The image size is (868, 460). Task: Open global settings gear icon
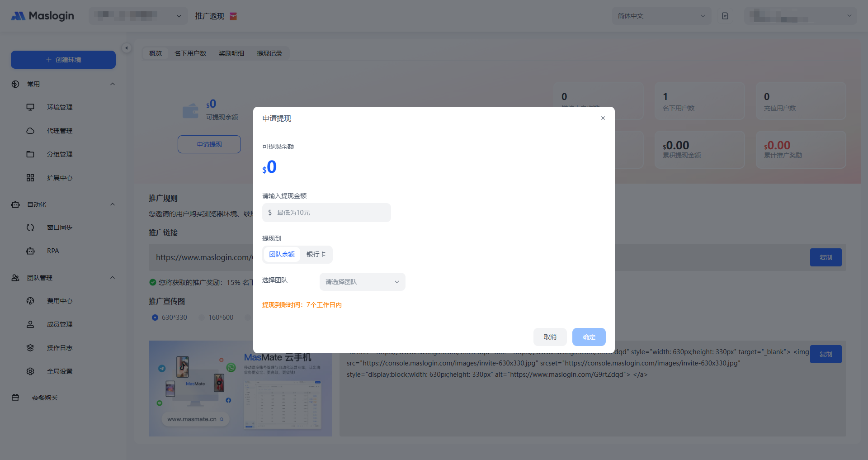point(30,371)
